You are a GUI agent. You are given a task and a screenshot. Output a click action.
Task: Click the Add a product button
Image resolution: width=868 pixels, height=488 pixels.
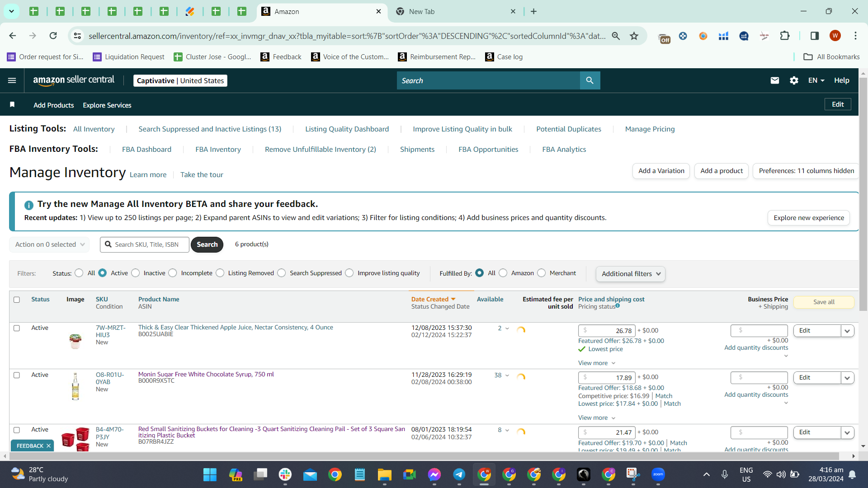tap(722, 171)
